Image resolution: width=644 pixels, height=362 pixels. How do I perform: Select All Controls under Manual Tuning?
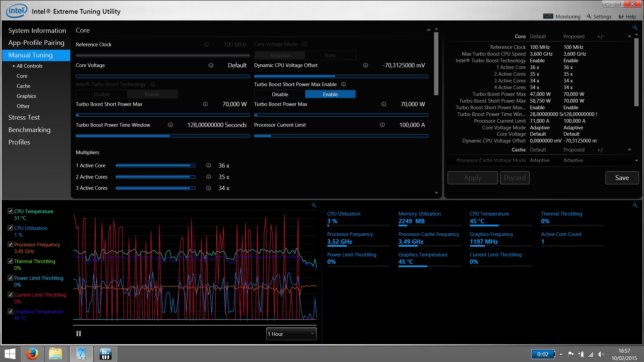[30, 66]
